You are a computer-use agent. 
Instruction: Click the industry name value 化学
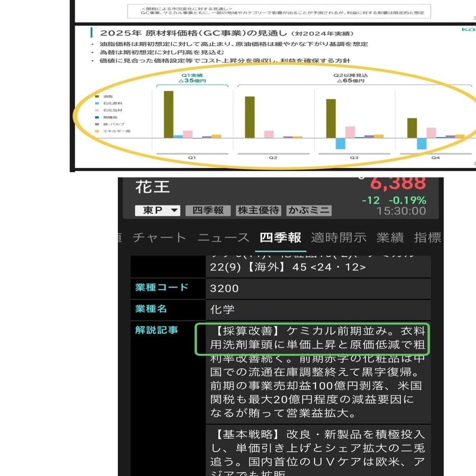222,309
